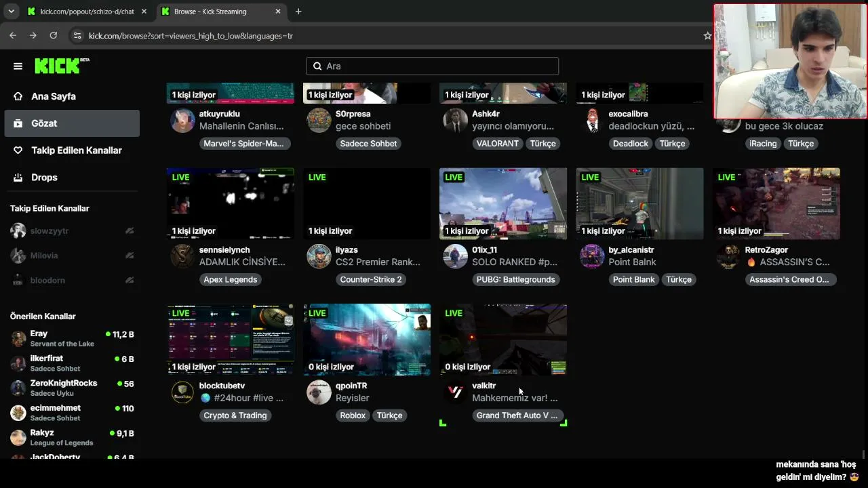Reload the page with the refresh icon
The image size is (868, 488).
54,35
